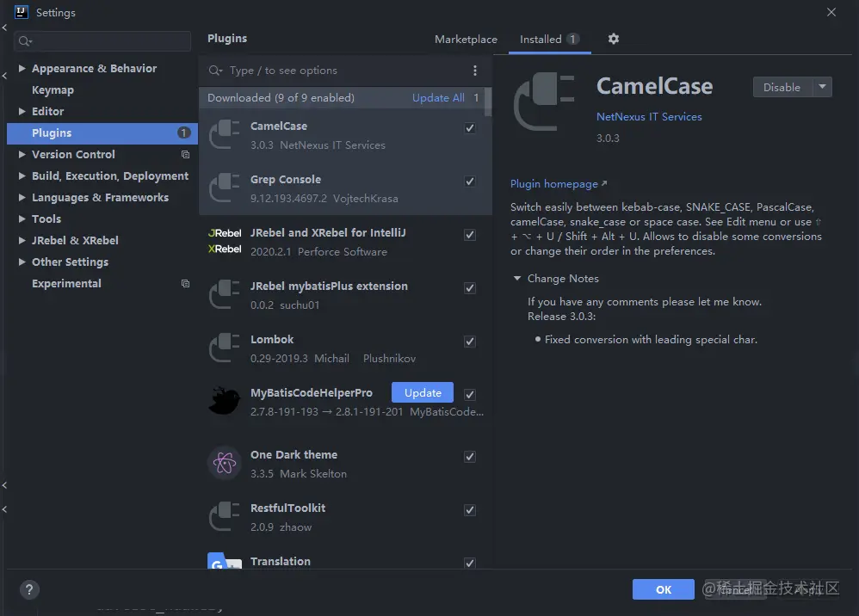
Task: Click the large CamelCase detail icon
Action: 544,102
